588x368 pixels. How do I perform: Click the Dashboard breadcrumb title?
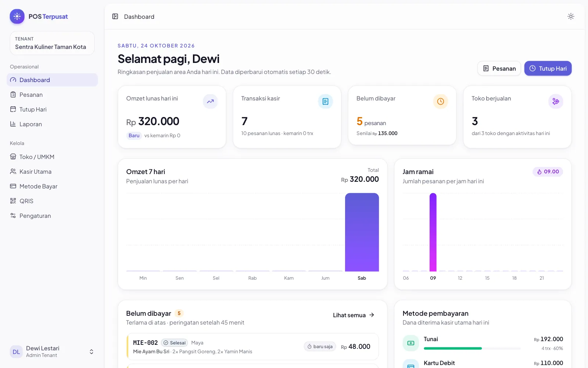pyautogui.click(x=139, y=17)
